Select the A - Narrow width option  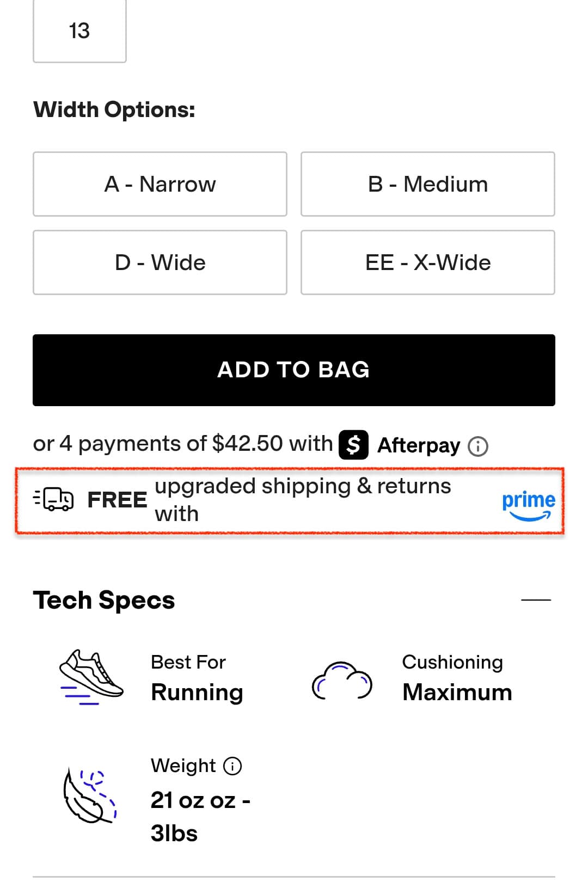[x=160, y=183]
